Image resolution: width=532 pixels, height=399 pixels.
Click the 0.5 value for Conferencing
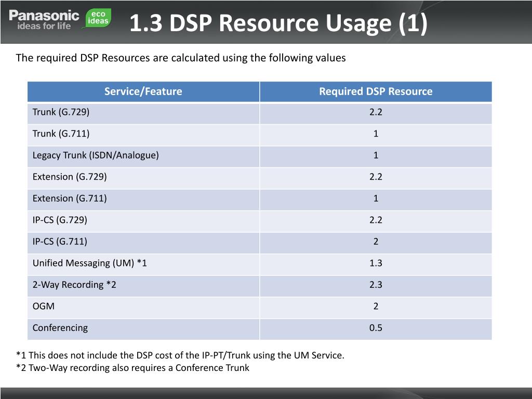(x=376, y=328)
